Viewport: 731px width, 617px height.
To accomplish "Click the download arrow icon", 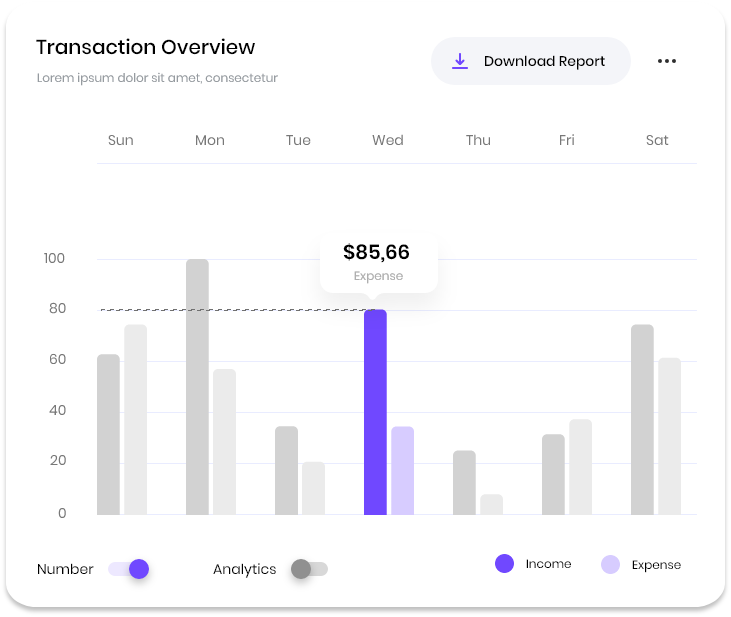I will tap(460, 61).
